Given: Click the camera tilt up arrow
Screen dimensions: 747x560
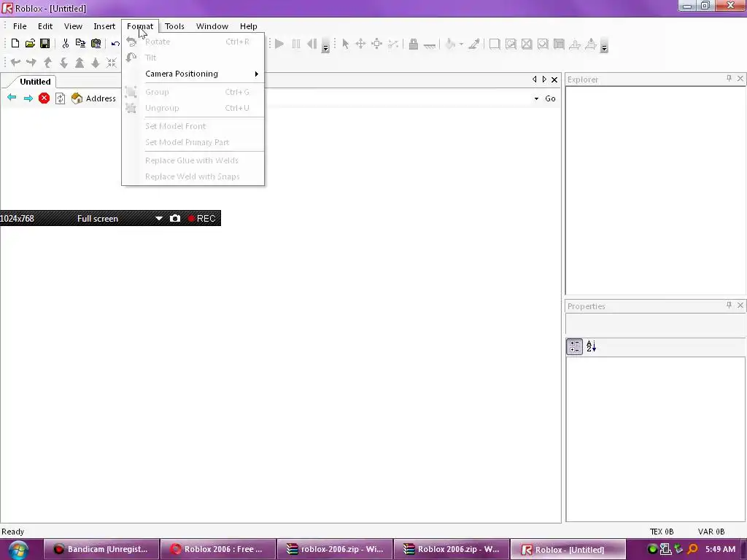Looking at the screenshot, I should pyautogui.click(x=47, y=63).
